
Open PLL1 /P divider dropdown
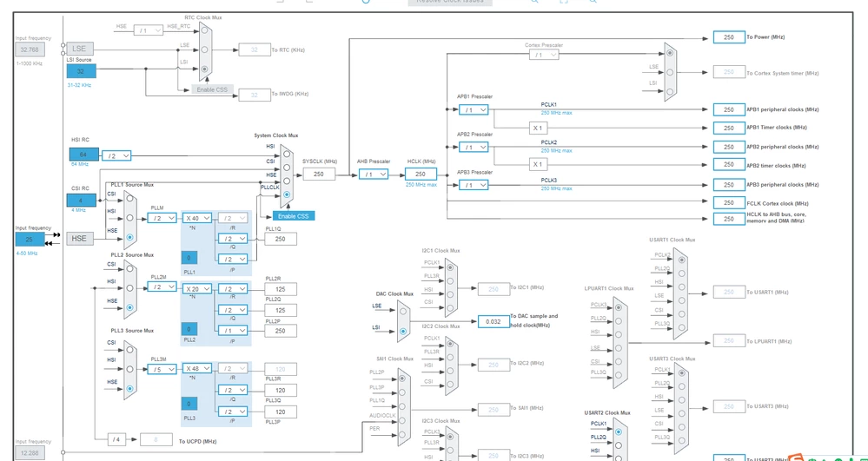click(x=233, y=259)
